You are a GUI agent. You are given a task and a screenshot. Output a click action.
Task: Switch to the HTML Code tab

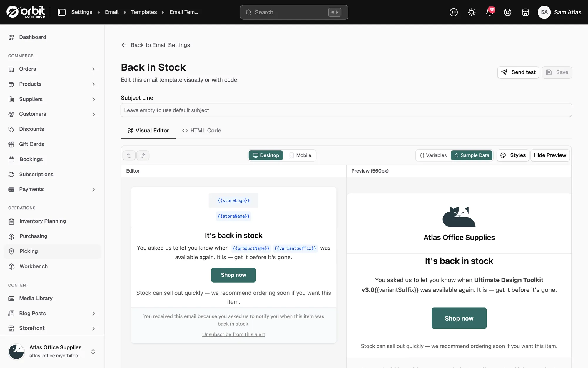coord(202,130)
